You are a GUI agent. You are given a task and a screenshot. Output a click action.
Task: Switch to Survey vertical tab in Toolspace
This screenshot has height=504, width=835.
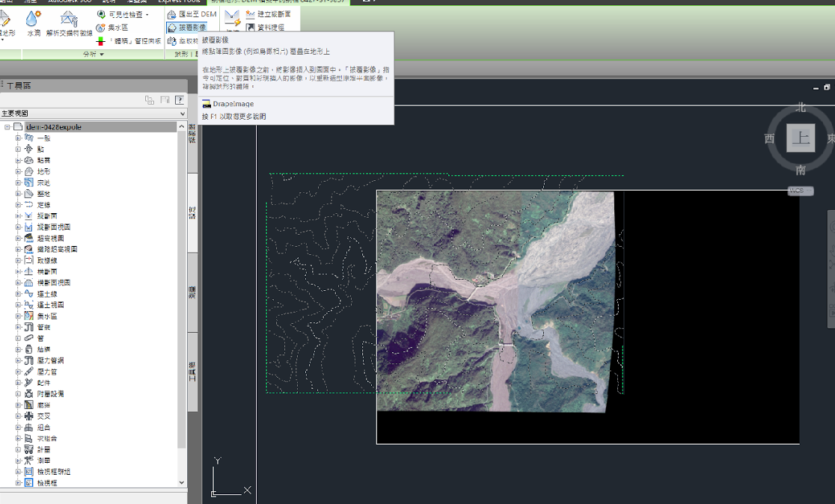click(x=192, y=292)
